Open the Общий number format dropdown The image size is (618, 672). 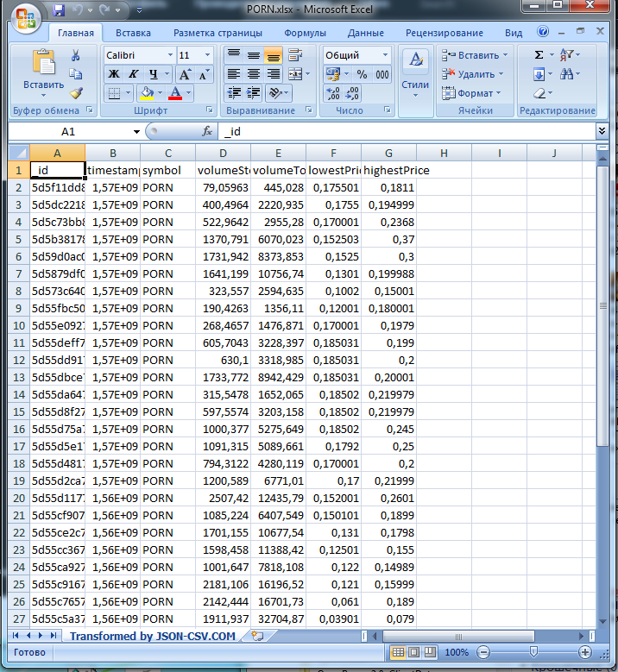tap(384, 54)
